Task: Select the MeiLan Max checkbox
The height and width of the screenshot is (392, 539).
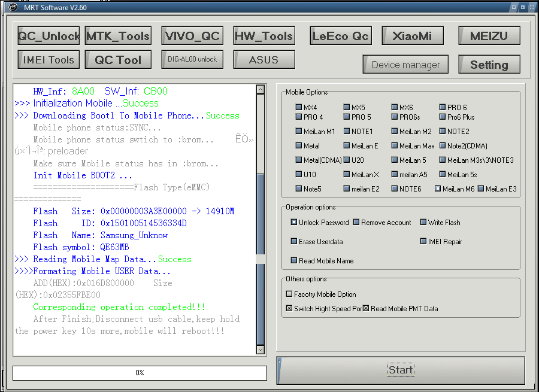Action: coord(395,145)
